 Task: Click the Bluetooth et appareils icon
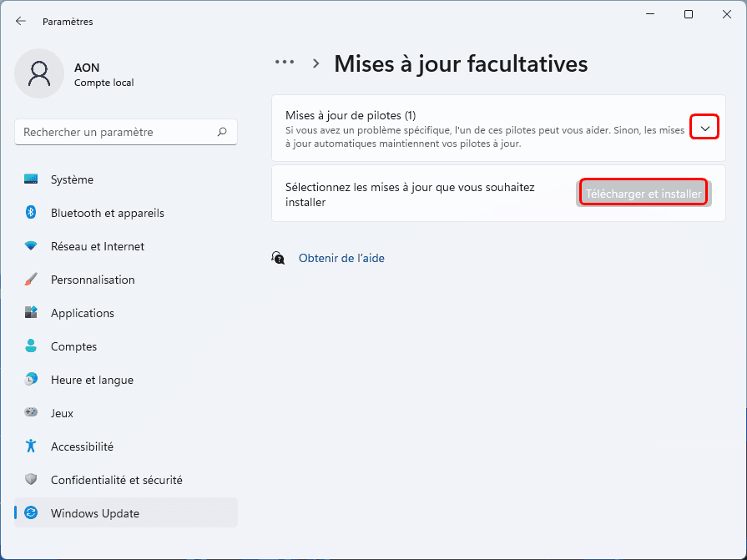coord(32,213)
